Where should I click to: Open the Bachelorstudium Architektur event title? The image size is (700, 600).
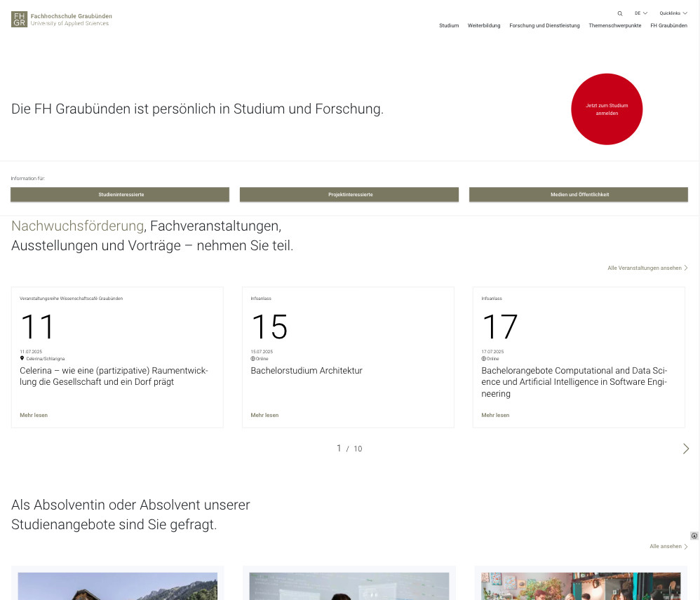tap(307, 371)
